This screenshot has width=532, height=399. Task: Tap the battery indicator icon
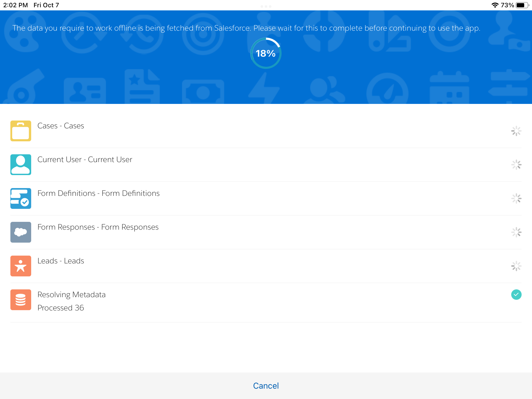click(522, 5)
